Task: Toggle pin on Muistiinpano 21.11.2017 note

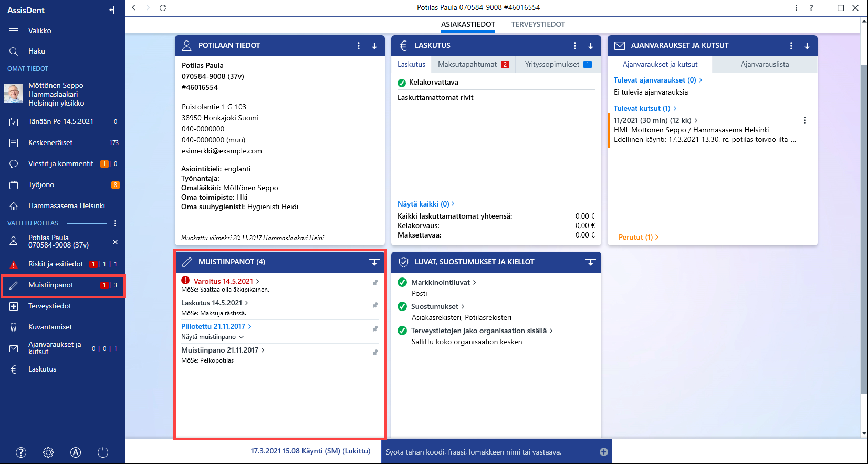Action: 375,352
